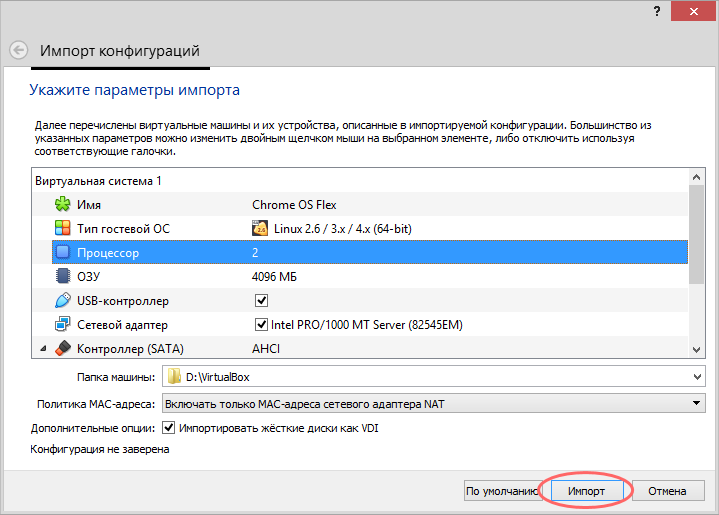
Task: Click the Сетевой адаптер monitors icon
Action: [63, 324]
